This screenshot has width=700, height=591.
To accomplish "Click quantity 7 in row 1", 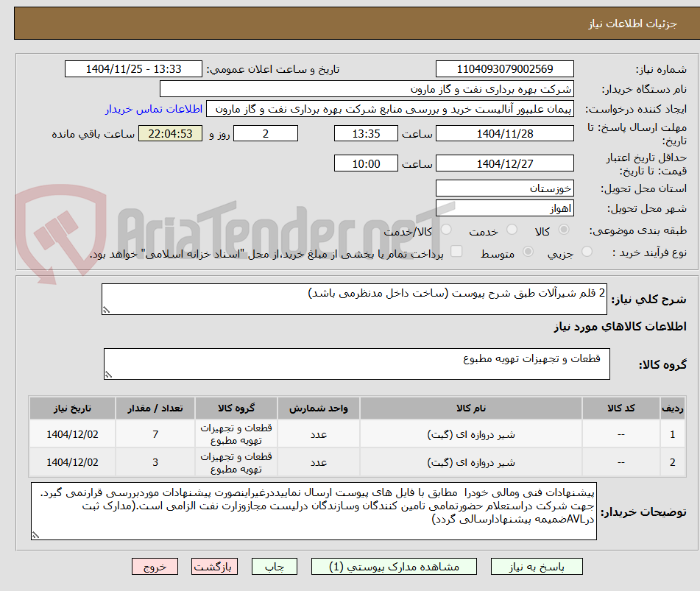I will pyautogui.click(x=155, y=434).
